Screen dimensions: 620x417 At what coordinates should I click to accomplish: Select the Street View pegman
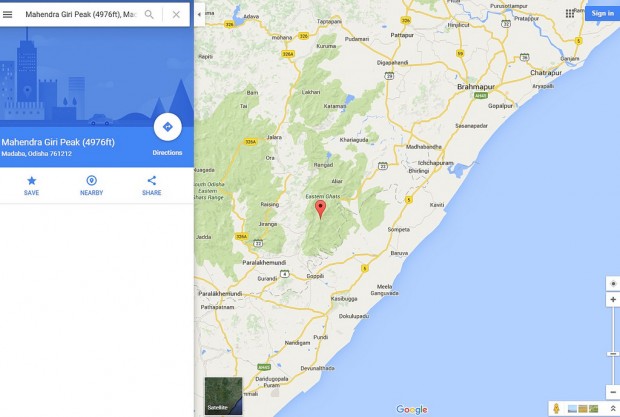point(556,408)
